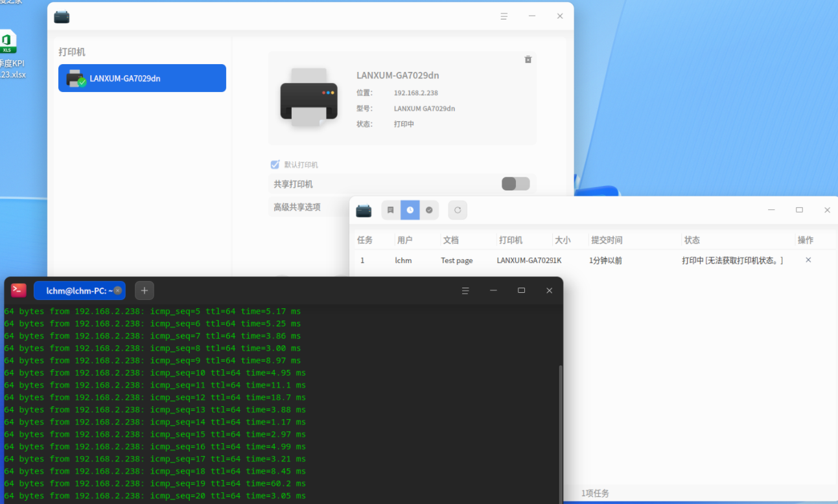
Task: Click the large printer image thumbnail
Action: click(x=308, y=98)
